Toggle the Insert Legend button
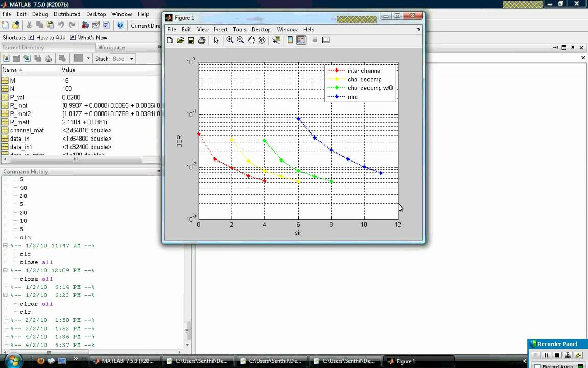Screen dimensions: 588x368 (301, 40)
